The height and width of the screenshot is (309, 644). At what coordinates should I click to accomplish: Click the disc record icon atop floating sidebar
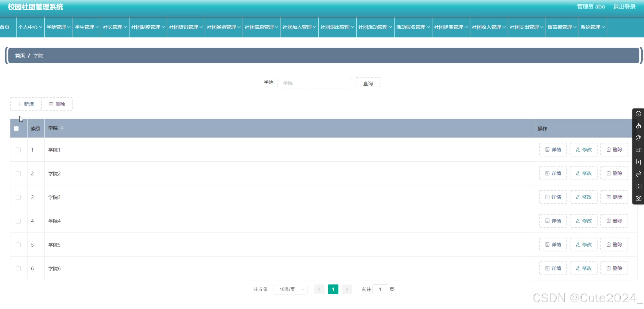click(x=638, y=114)
